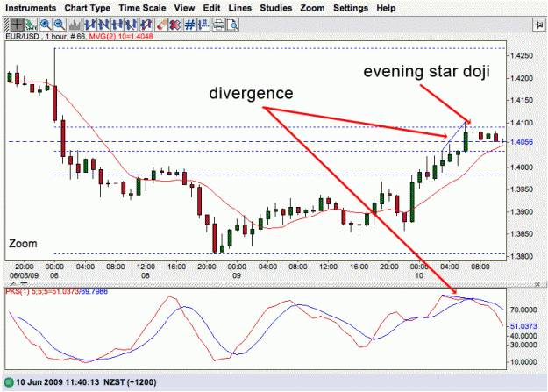Open print preview icon
The height and width of the screenshot is (392, 548).
(x=232, y=25)
